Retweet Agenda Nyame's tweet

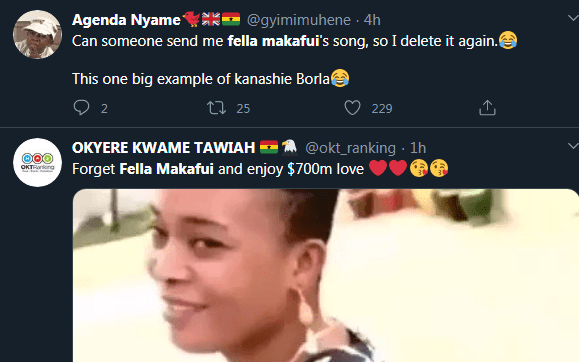[216, 108]
